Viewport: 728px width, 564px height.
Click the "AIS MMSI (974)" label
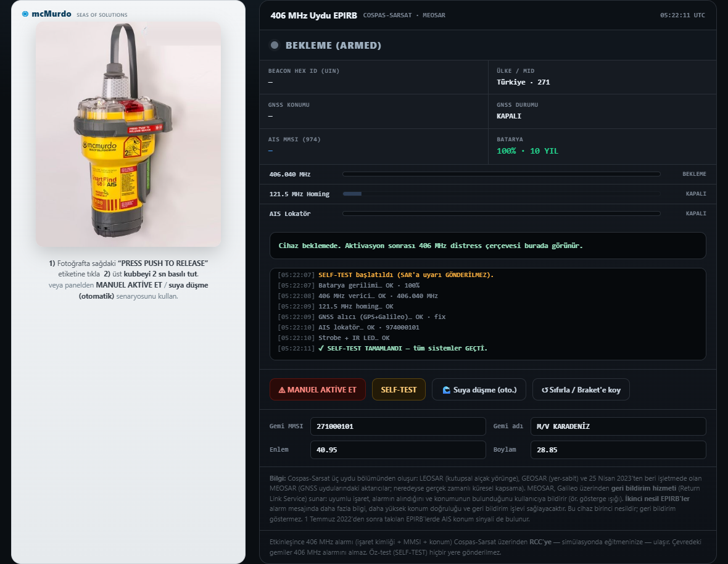[x=294, y=139]
